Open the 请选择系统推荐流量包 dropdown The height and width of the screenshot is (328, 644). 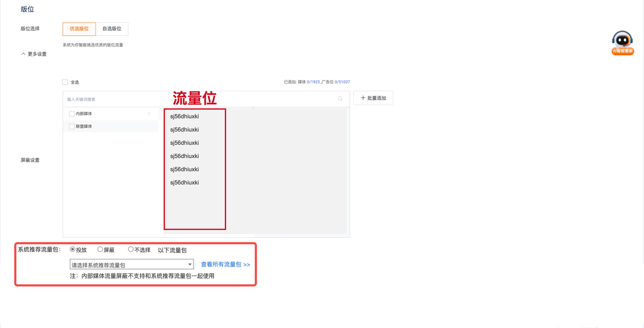click(131, 265)
